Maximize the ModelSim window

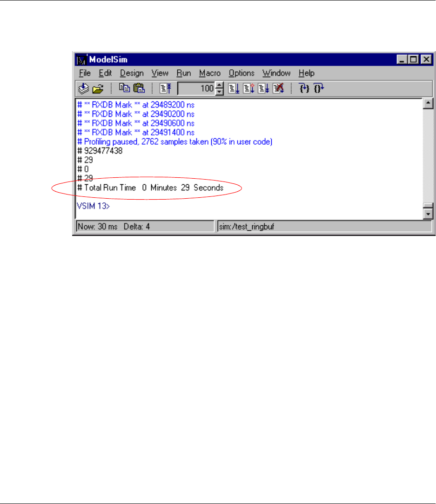coord(413,60)
